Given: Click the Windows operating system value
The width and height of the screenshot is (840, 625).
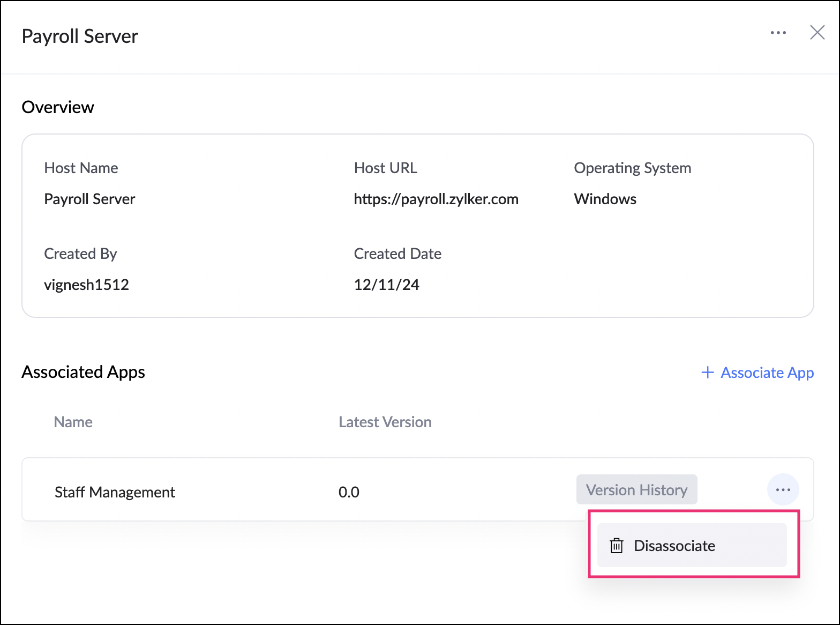Looking at the screenshot, I should 605,199.
